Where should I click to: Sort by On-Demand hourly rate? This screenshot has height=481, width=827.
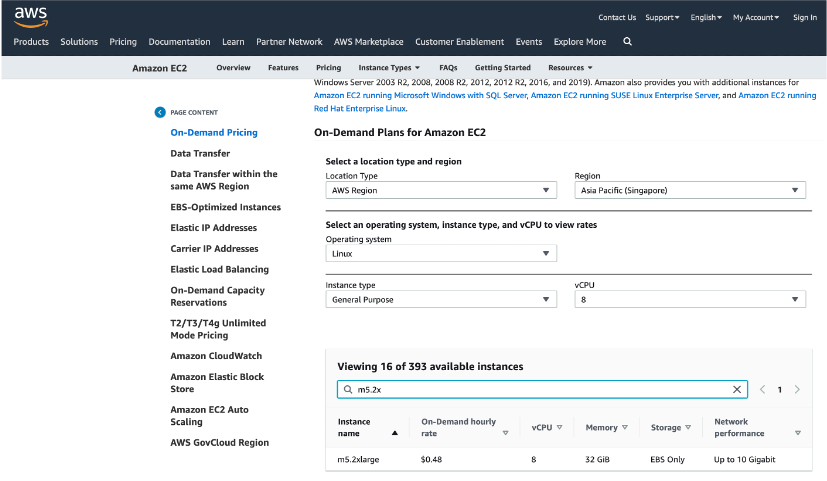(x=505, y=433)
